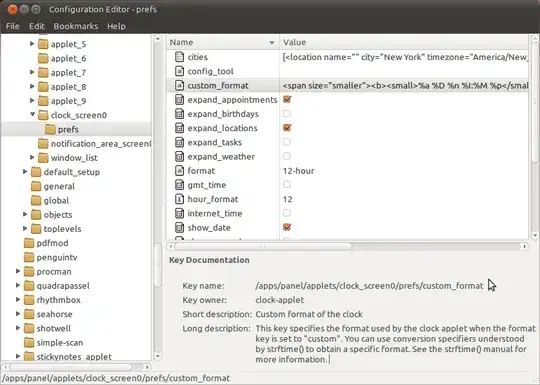Uncheck the show_date checkbox
This screenshot has height=385, width=540.
click(x=287, y=227)
